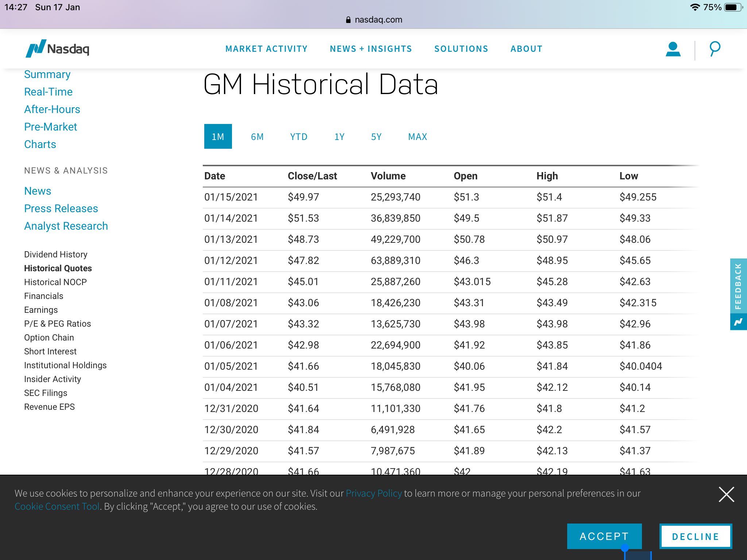Open P/E & PEG Ratios

coord(58,324)
